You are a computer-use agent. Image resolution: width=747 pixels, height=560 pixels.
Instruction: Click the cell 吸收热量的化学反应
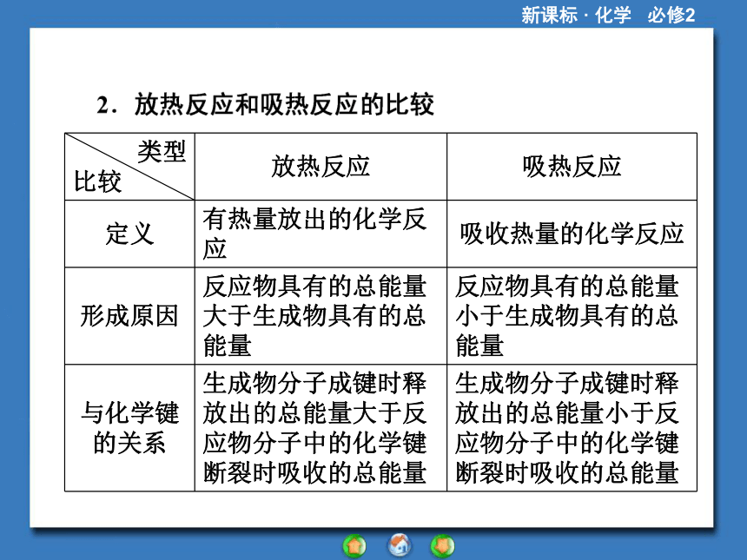(x=572, y=234)
